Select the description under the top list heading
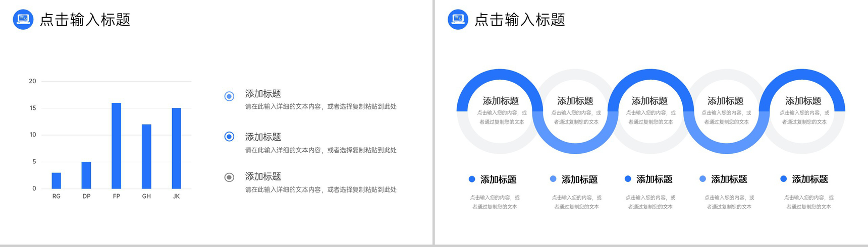 tap(321, 107)
